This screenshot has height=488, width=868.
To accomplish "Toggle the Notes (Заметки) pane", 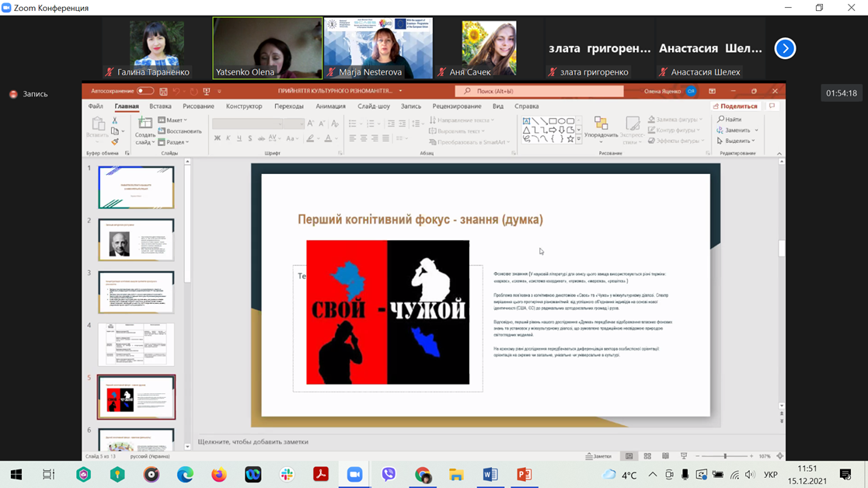I will pyautogui.click(x=598, y=456).
